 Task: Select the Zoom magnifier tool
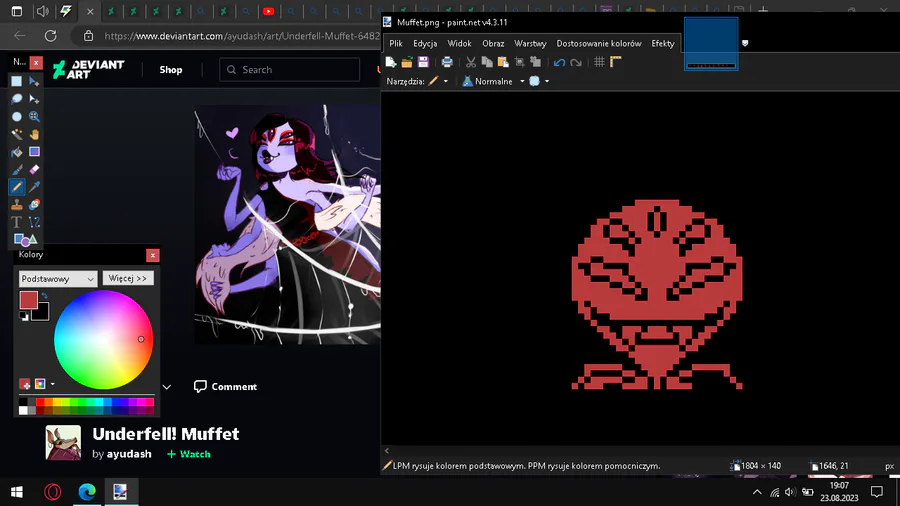pos(34,116)
